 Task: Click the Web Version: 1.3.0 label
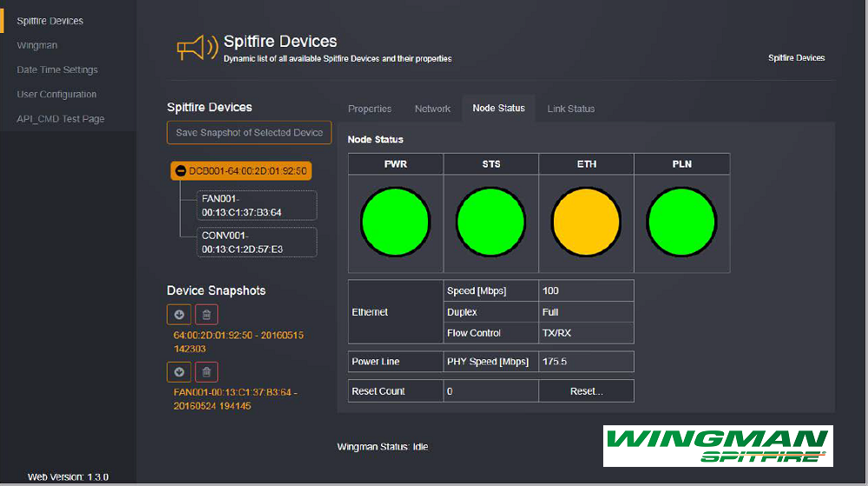tap(68, 476)
